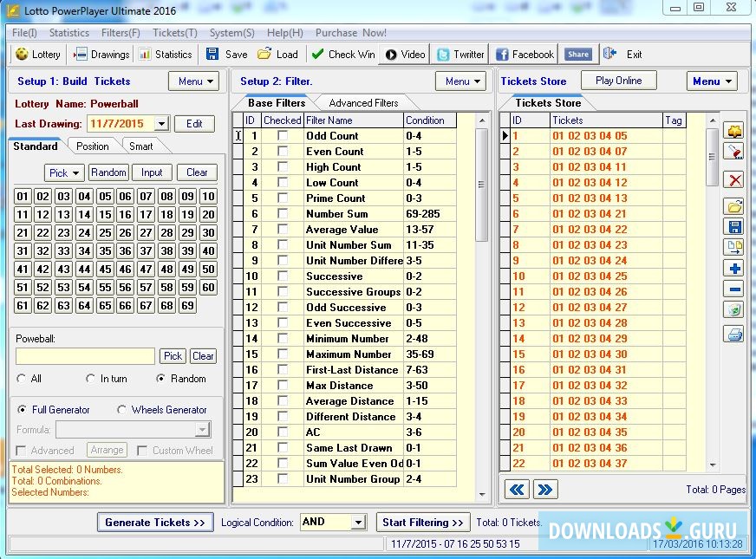756x559 pixels.
Task: Open the Setup 2 Filter Menu dropdown
Action: (460, 81)
